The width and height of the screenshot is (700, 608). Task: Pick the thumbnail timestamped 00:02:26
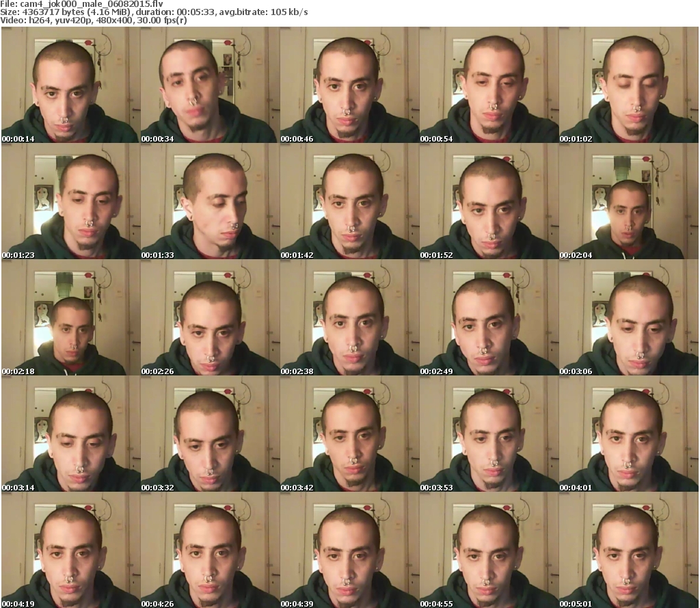[x=210, y=317]
